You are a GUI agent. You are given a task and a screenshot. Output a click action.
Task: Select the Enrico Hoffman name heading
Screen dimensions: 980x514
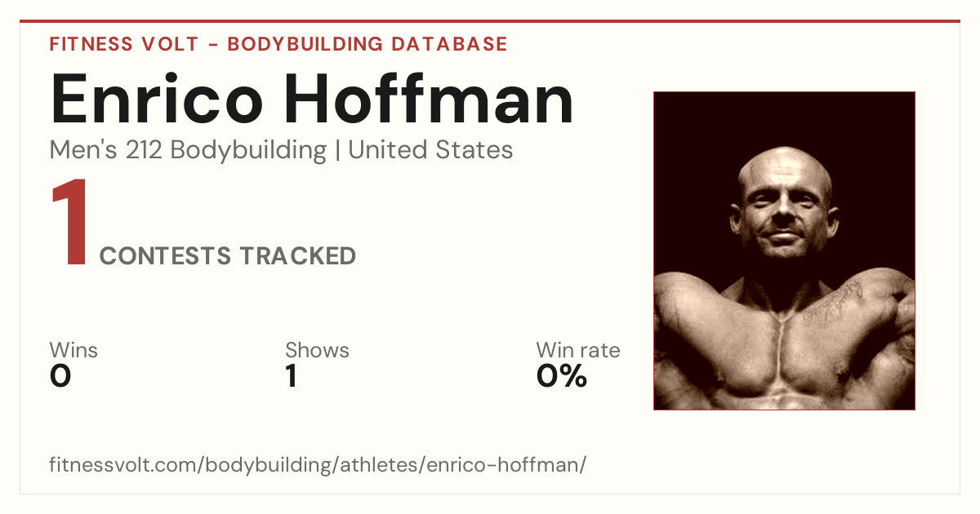(312, 99)
